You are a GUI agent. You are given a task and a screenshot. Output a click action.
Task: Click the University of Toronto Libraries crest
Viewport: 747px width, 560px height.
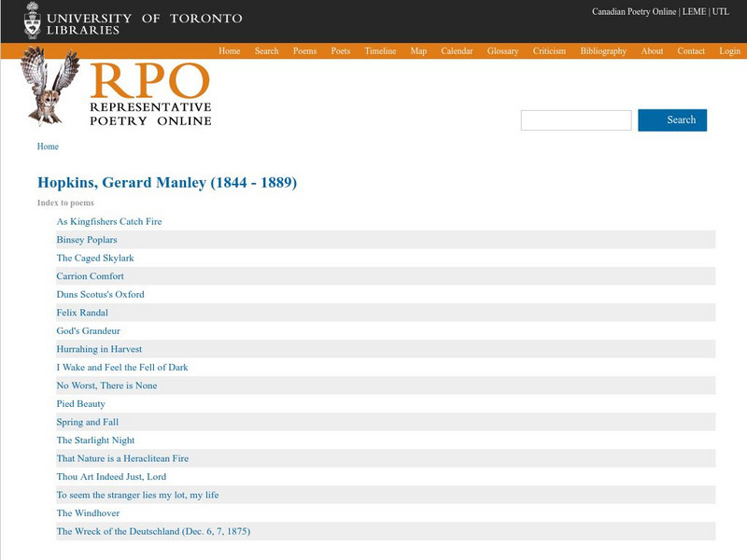point(33,20)
